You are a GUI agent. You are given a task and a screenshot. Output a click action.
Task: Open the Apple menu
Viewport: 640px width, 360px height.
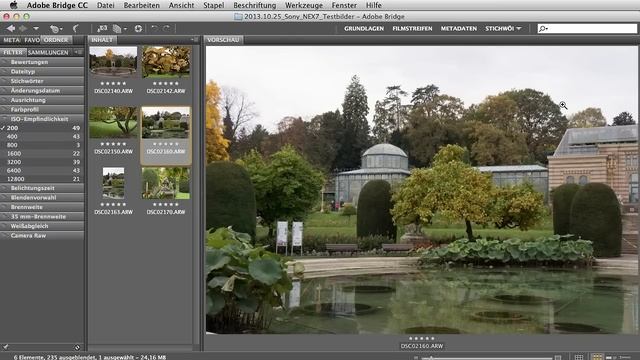pyautogui.click(x=13, y=5)
